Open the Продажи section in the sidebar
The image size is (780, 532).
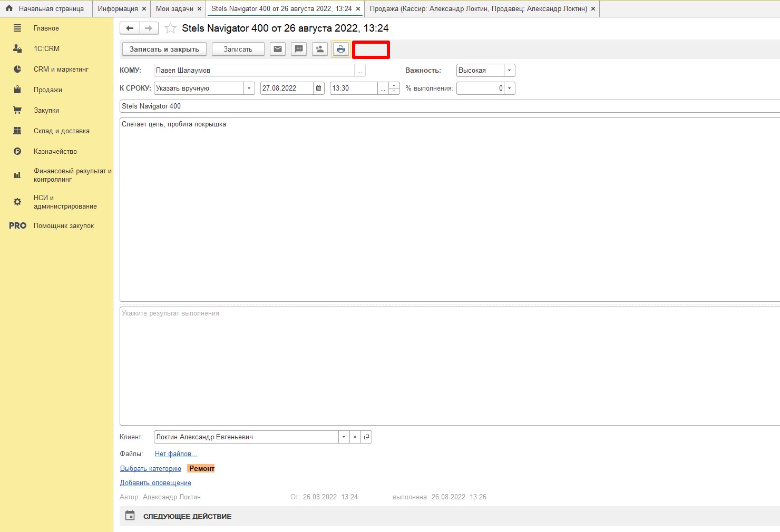[x=47, y=90]
